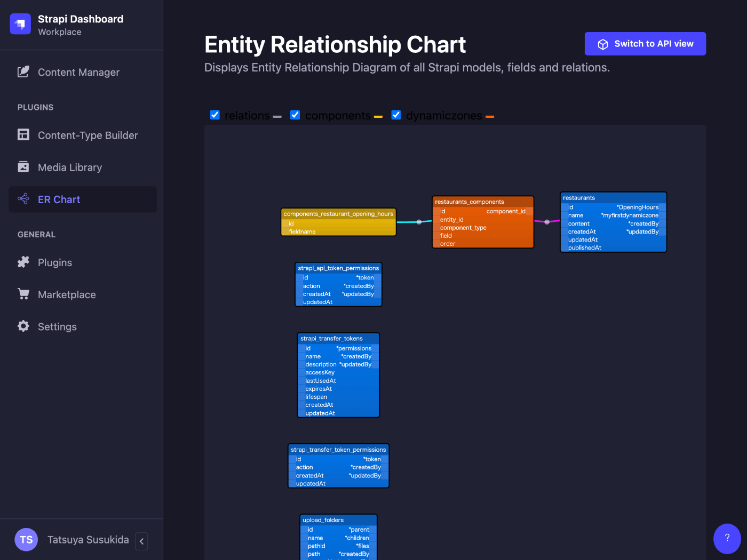
Task: Click the orange dynamiczones legend color dash
Action: pos(490,117)
